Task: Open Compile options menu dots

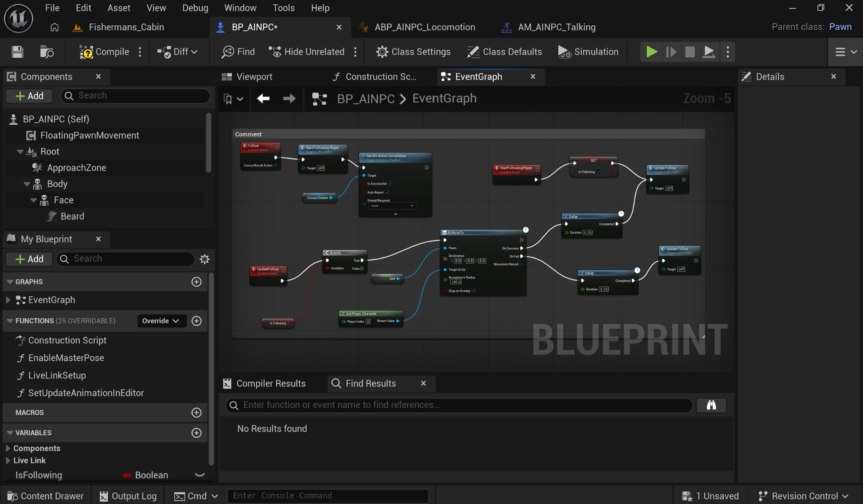Action: coord(140,52)
